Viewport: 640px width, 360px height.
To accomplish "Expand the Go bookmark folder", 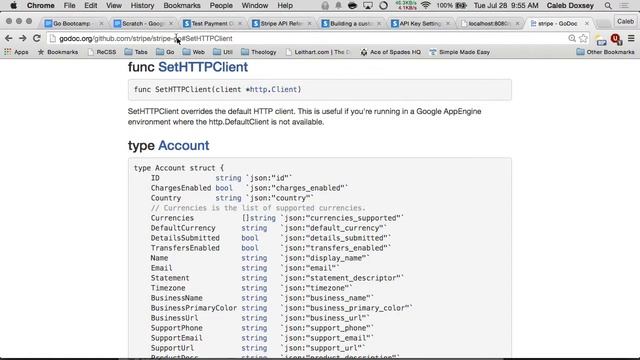I will pos(165,52).
